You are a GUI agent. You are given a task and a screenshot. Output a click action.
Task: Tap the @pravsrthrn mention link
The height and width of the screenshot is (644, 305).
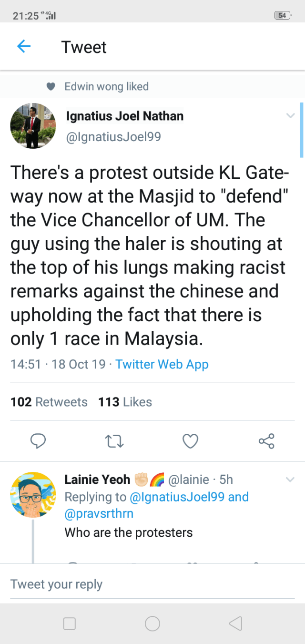point(99,513)
